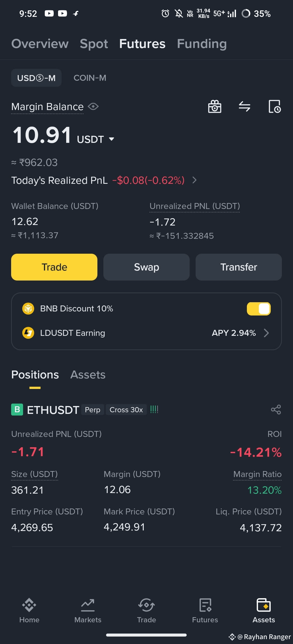Disable the BNB Discount 10% switch
The height and width of the screenshot is (644, 293).
point(259,309)
